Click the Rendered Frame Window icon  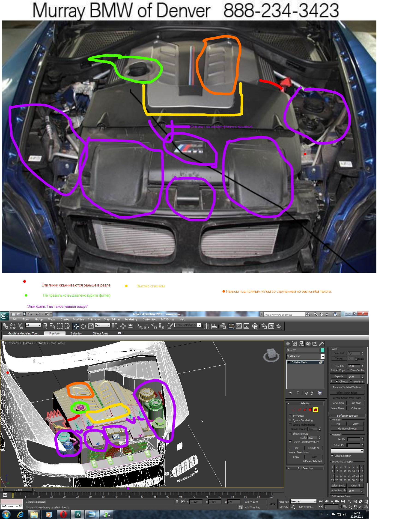click(x=271, y=326)
